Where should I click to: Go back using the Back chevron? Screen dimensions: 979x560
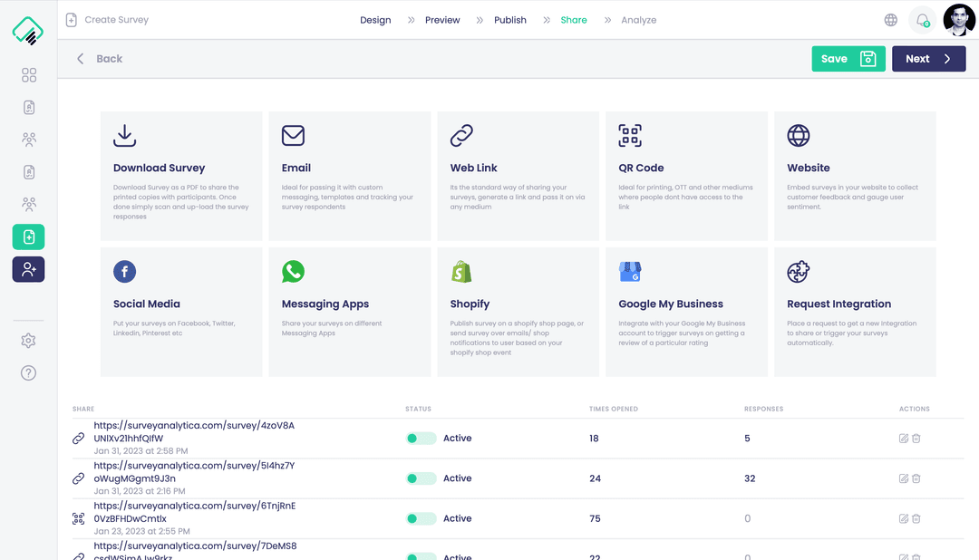click(81, 59)
